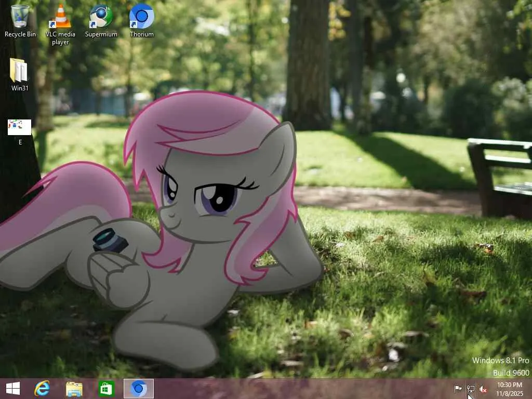Open File Explorer from the taskbar
The height and width of the screenshot is (399, 532).
(74, 389)
